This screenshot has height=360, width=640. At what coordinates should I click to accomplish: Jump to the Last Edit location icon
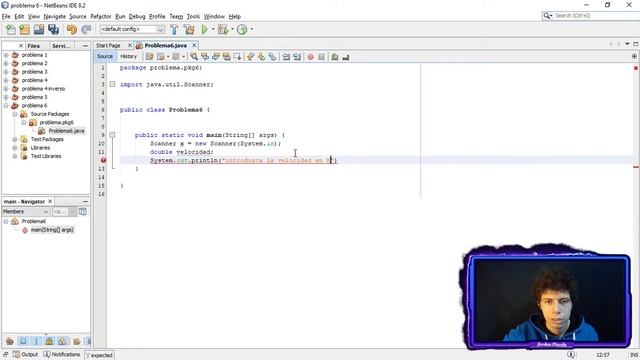[x=149, y=57]
